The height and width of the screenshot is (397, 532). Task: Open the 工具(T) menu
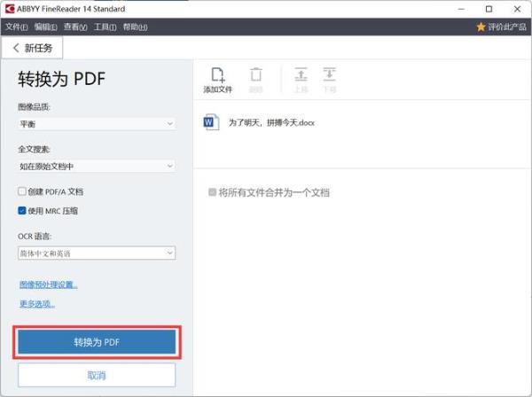[105, 27]
